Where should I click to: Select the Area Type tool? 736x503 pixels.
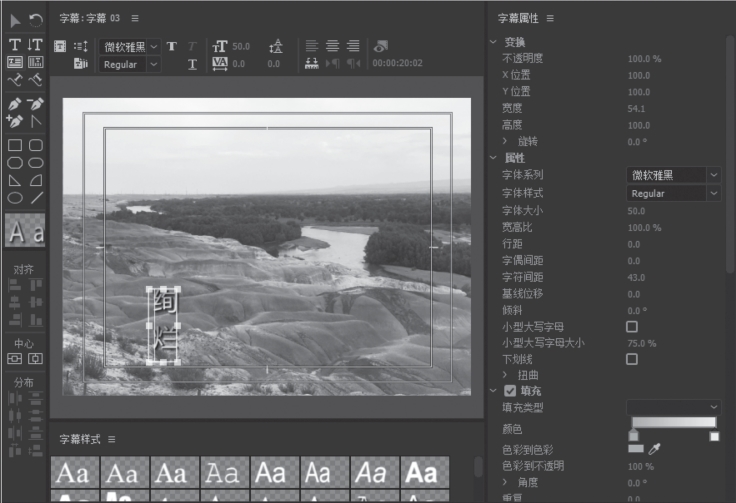tap(15, 62)
